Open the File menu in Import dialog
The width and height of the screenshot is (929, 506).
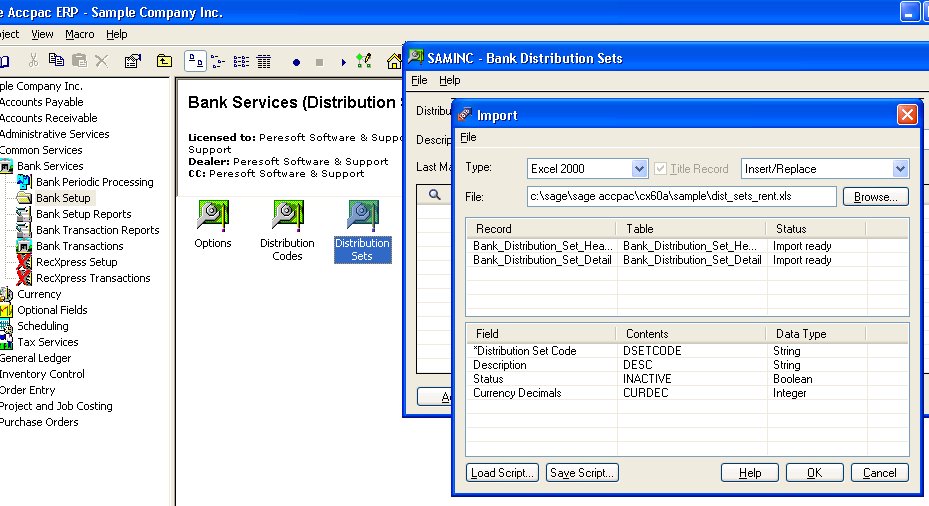pos(468,137)
